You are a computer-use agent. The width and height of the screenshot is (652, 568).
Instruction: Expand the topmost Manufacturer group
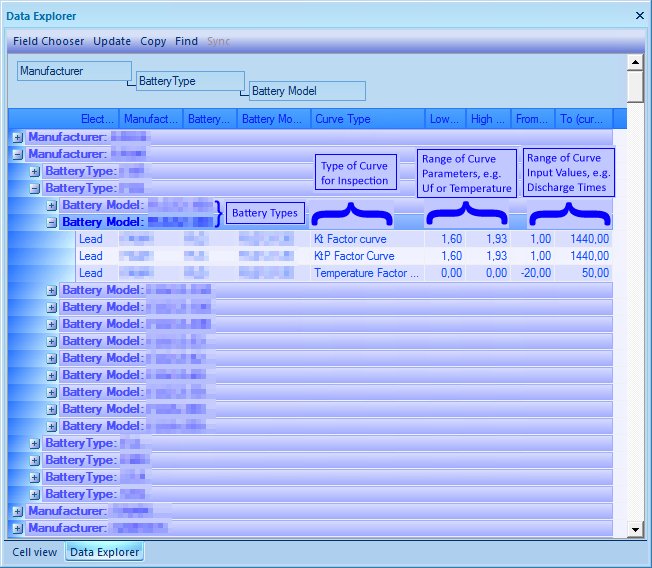tap(17, 137)
